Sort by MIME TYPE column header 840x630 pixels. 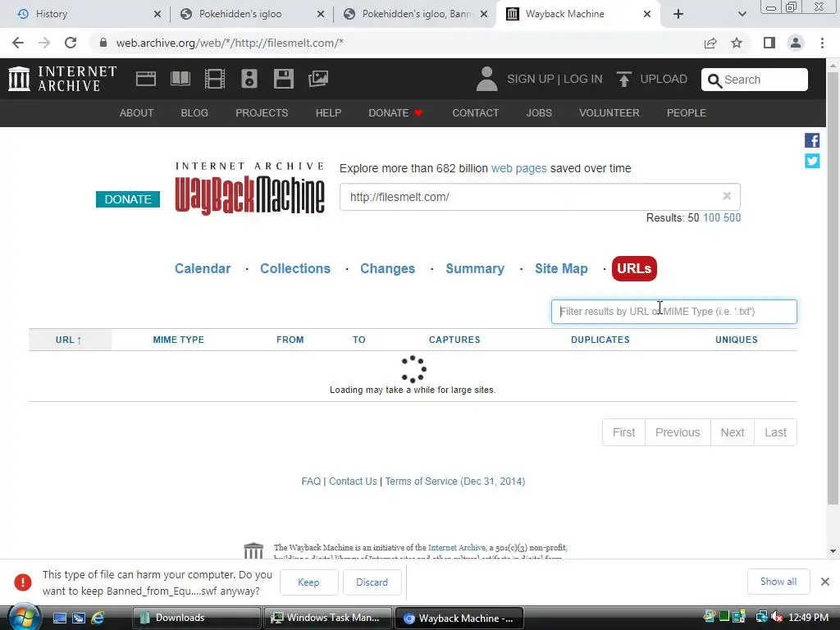coord(178,340)
